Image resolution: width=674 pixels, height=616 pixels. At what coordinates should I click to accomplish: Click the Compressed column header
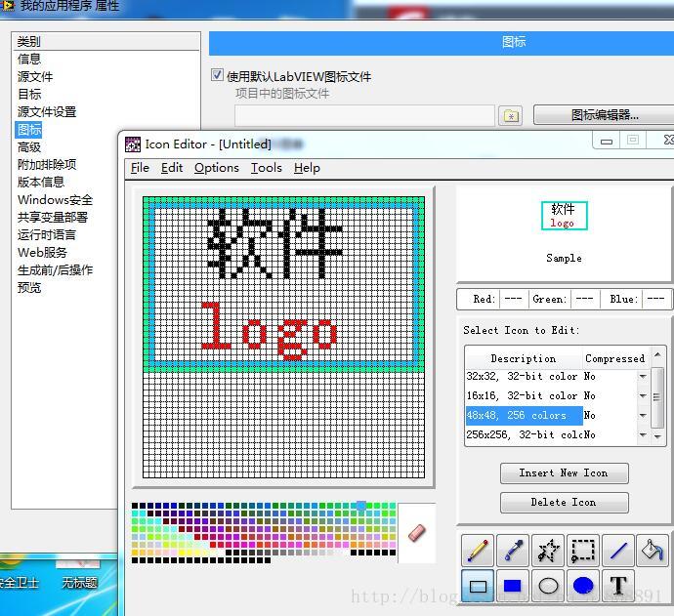(x=615, y=358)
